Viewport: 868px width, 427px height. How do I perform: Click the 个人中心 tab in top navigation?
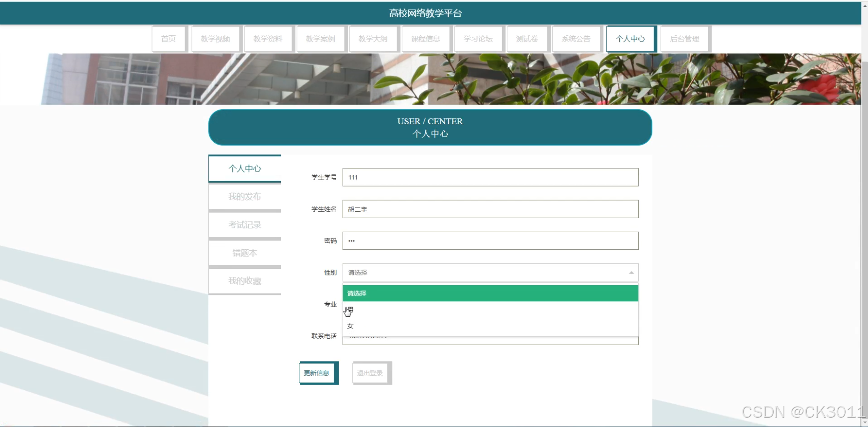(631, 39)
